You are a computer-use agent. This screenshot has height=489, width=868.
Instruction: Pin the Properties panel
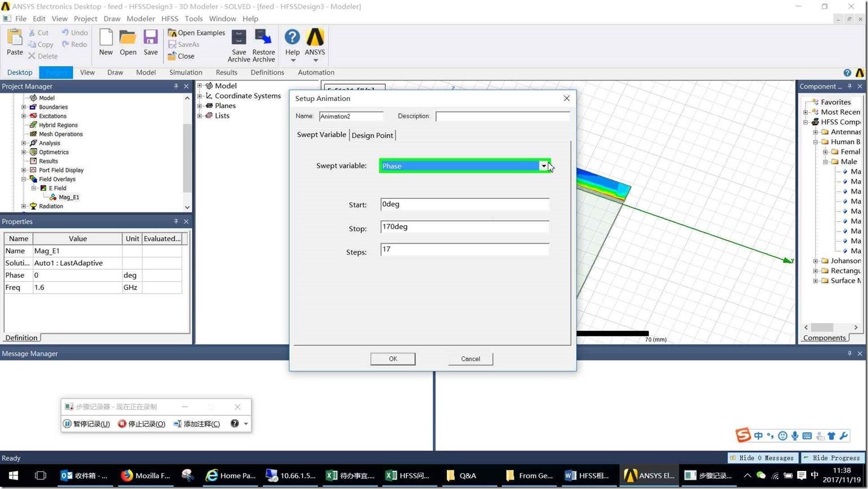point(176,221)
